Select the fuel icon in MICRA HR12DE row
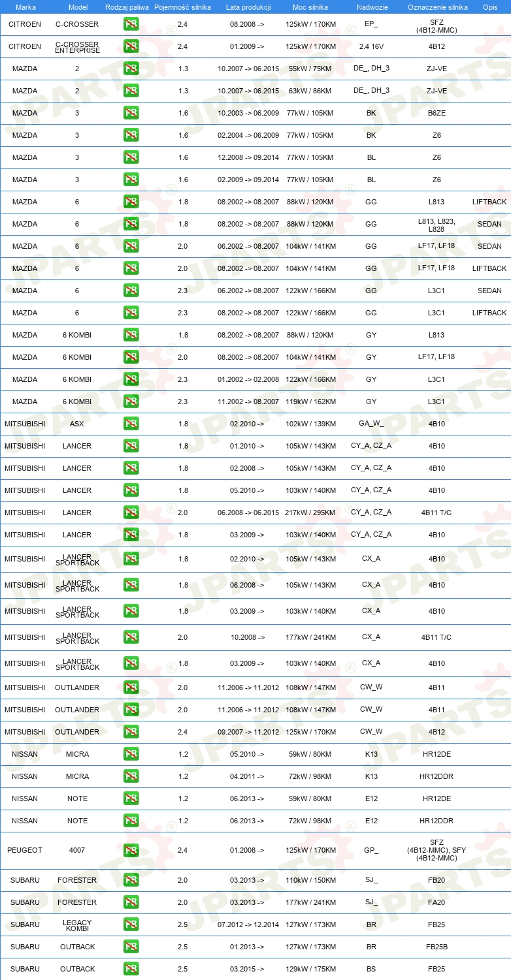The height and width of the screenshot is (980, 511). point(131,754)
